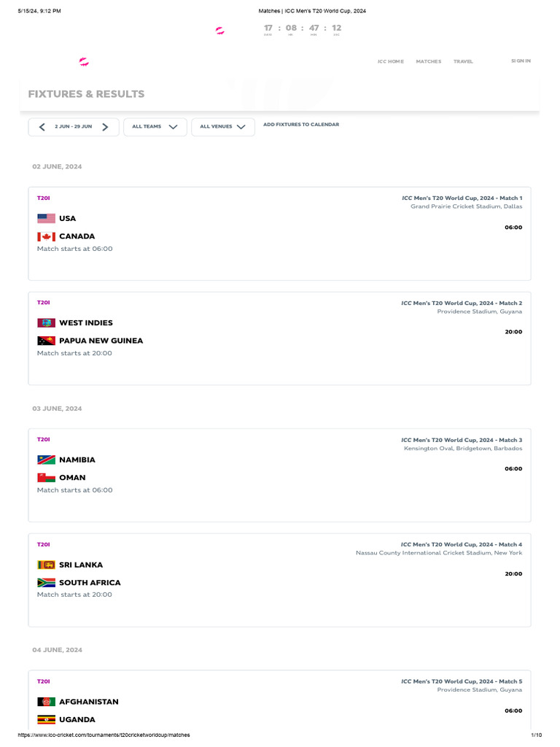560x747 pixels.
Task: Click the pink ICC logo beside navigation
Action: 84,62
